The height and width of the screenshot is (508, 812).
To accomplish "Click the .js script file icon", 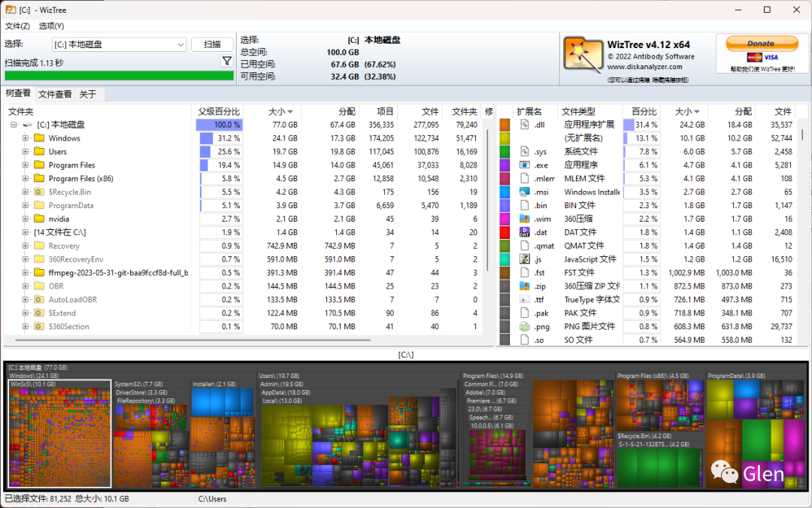I will [525, 259].
